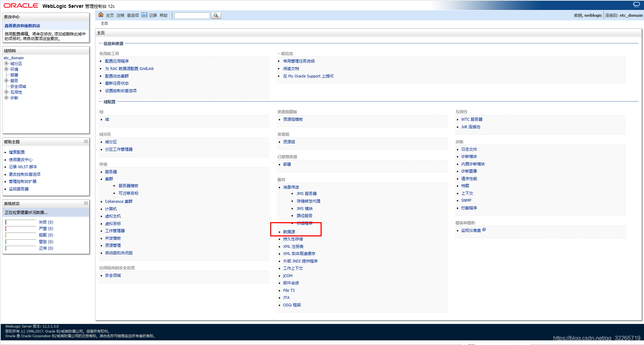
Task: Click 记录 toolbar item
Action: click(153, 15)
